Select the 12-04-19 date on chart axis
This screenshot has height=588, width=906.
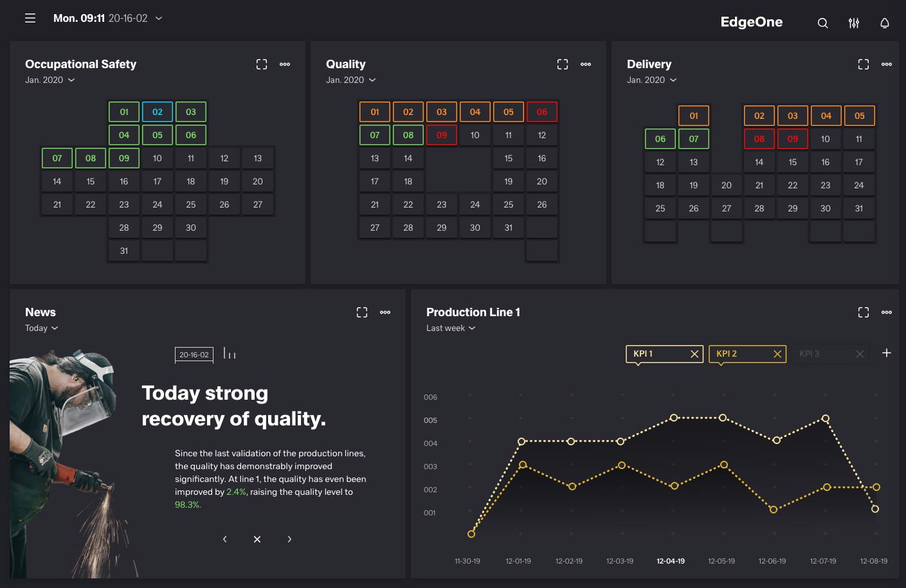tap(670, 561)
